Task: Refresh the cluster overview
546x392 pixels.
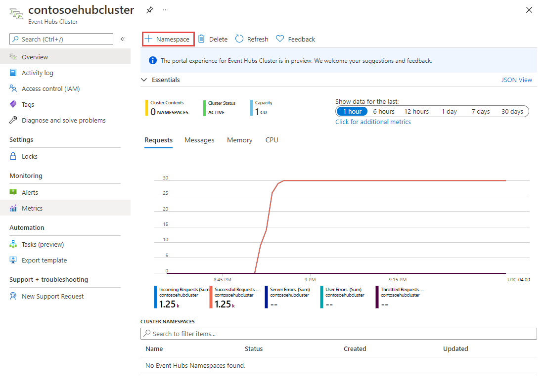Action: [252, 39]
